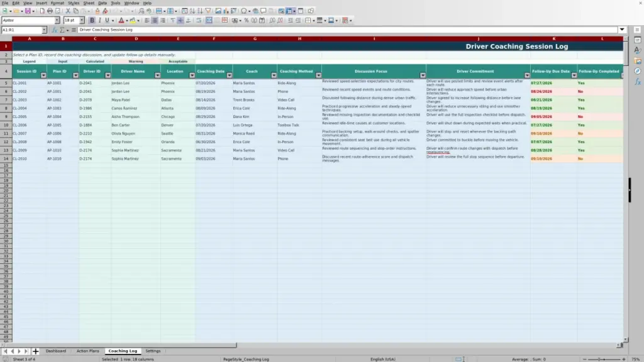The height and width of the screenshot is (362, 644).
Task: Open sidebar Styles deck
Action: coord(638,50)
